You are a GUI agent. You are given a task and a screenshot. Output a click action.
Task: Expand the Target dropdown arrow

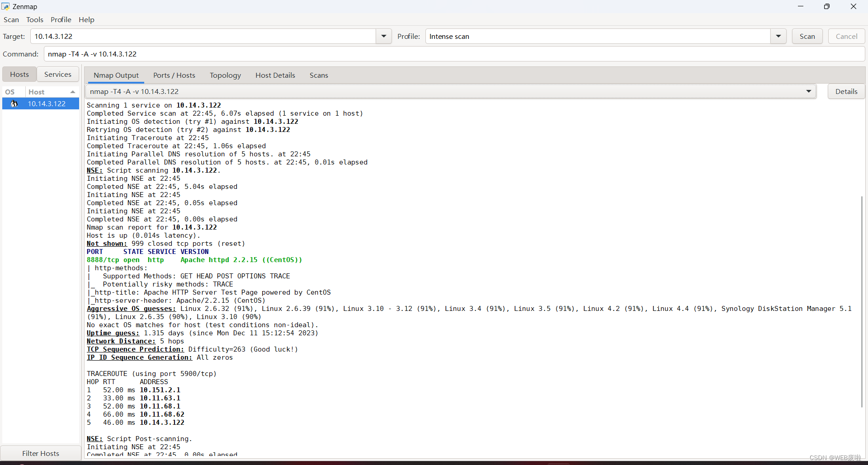point(384,36)
